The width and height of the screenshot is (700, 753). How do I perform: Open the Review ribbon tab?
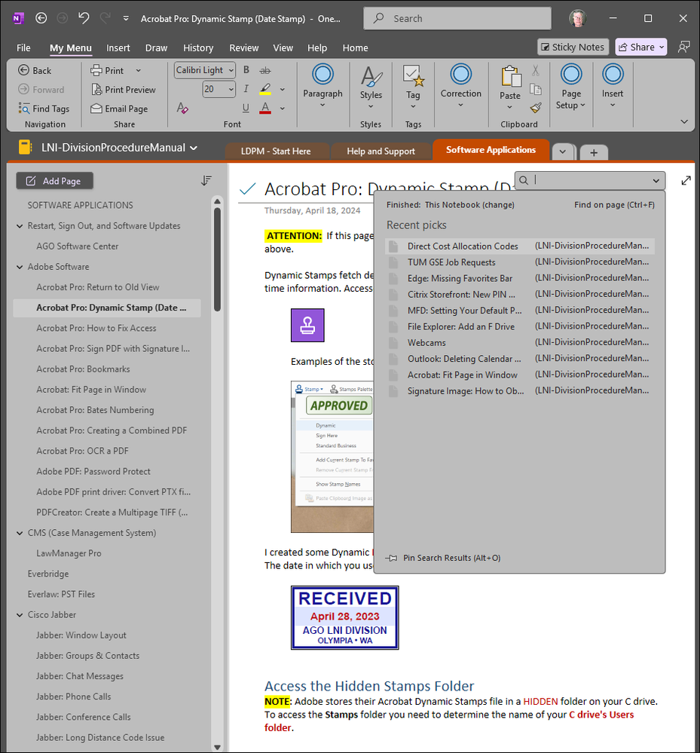pos(243,48)
